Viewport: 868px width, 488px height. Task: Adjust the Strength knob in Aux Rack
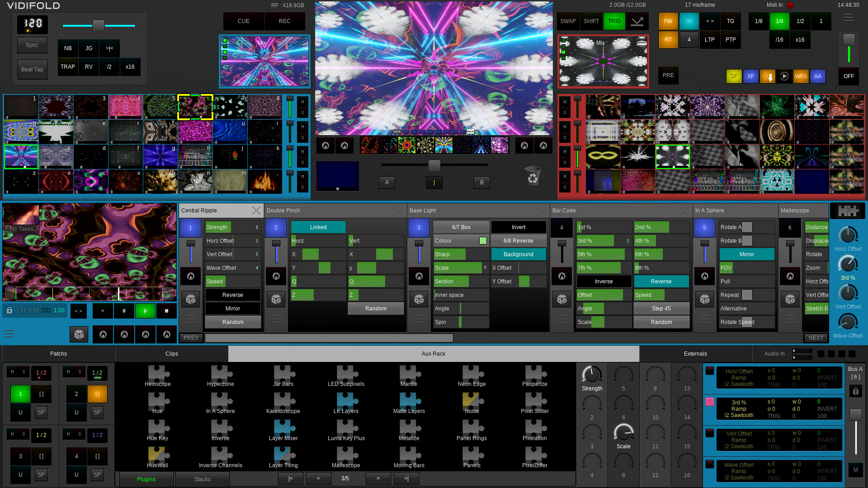click(592, 374)
